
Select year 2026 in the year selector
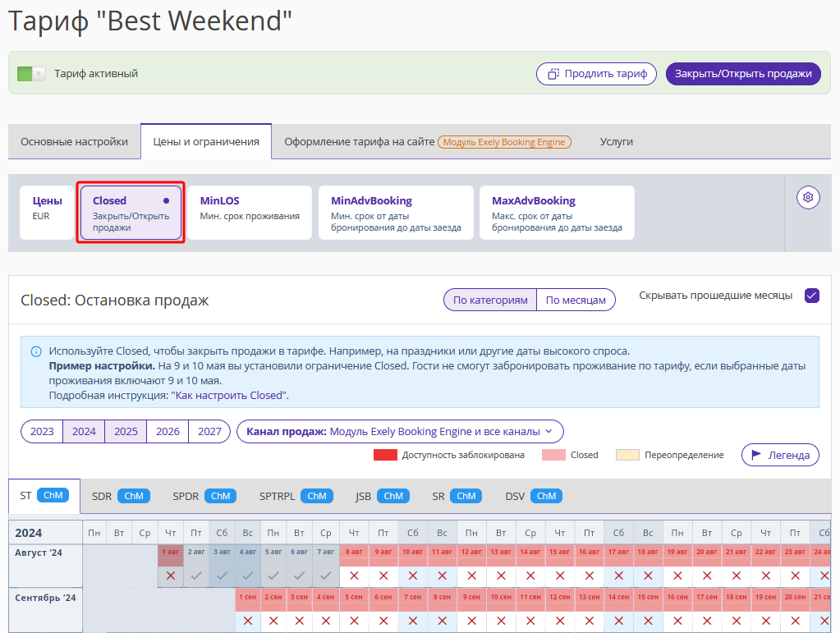pos(168,432)
